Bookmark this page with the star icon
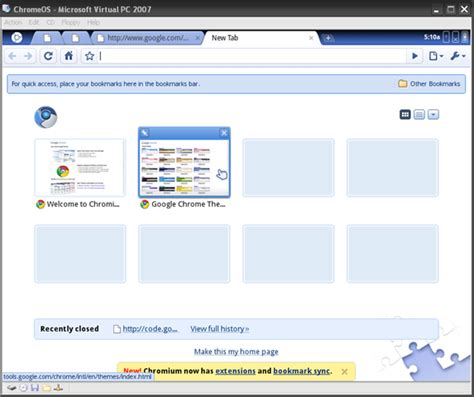 pos(89,56)
